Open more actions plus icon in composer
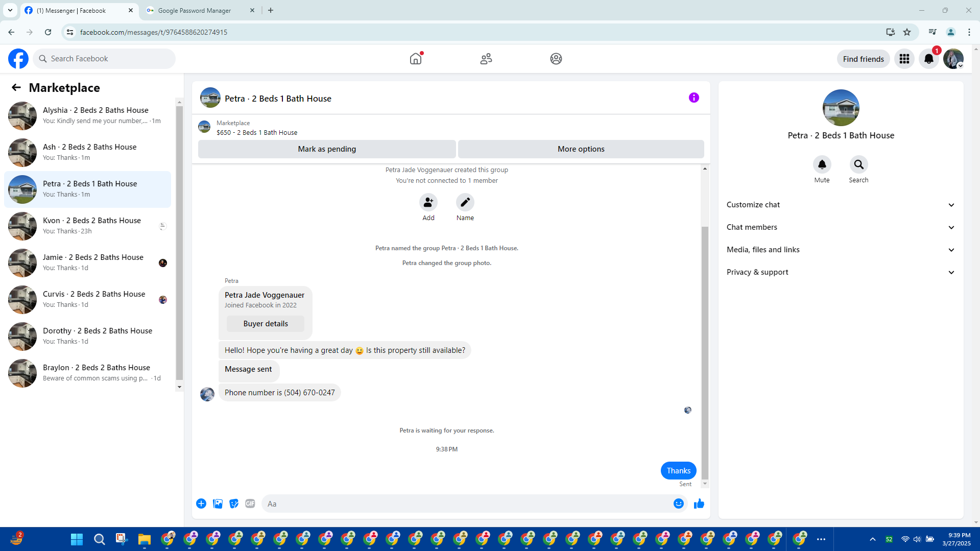Image resolution: width=980 pixels, height=551 pixels. 201,504
